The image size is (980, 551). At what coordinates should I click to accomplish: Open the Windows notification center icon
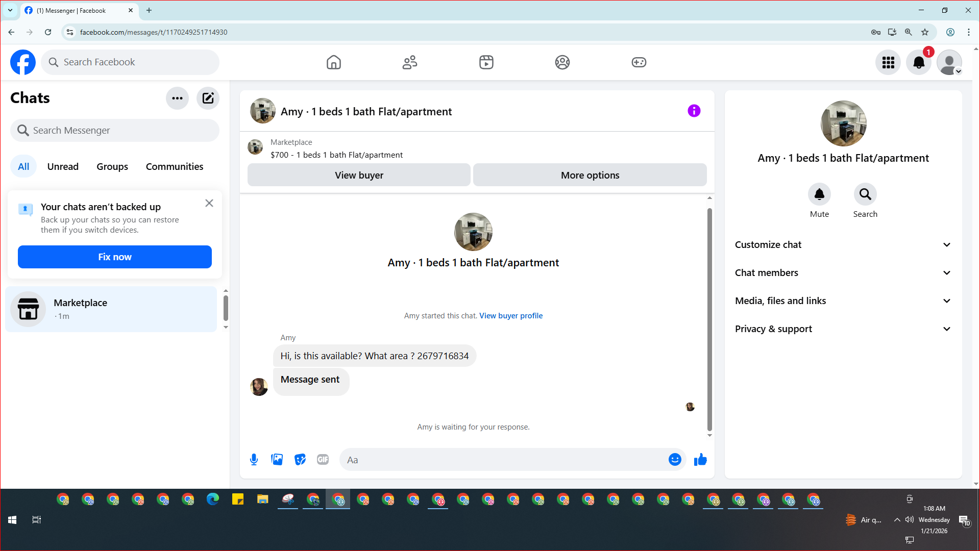tap(964, 520)
